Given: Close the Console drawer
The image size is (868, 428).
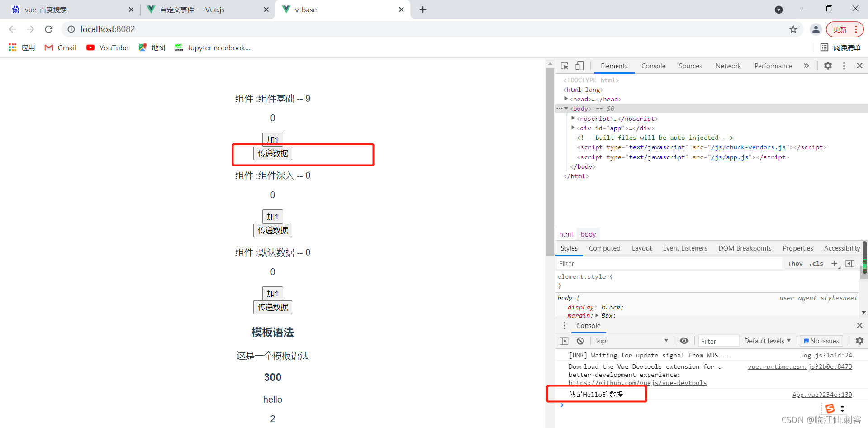Looking at the screenshot, I should [x=859, y=325].
